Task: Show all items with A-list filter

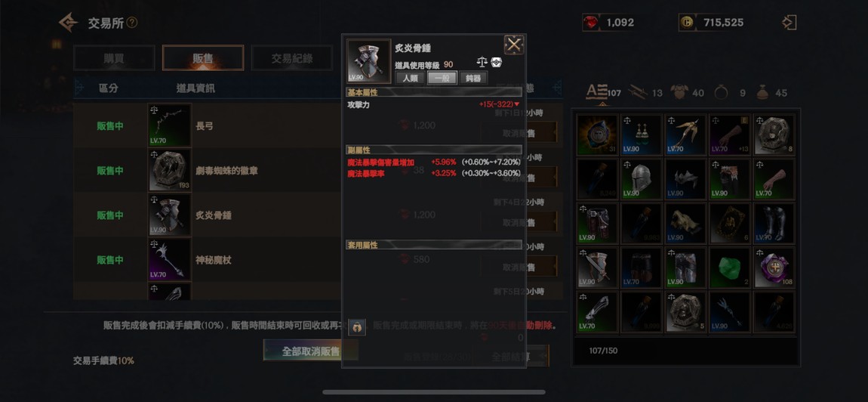Action: point(597,93)
